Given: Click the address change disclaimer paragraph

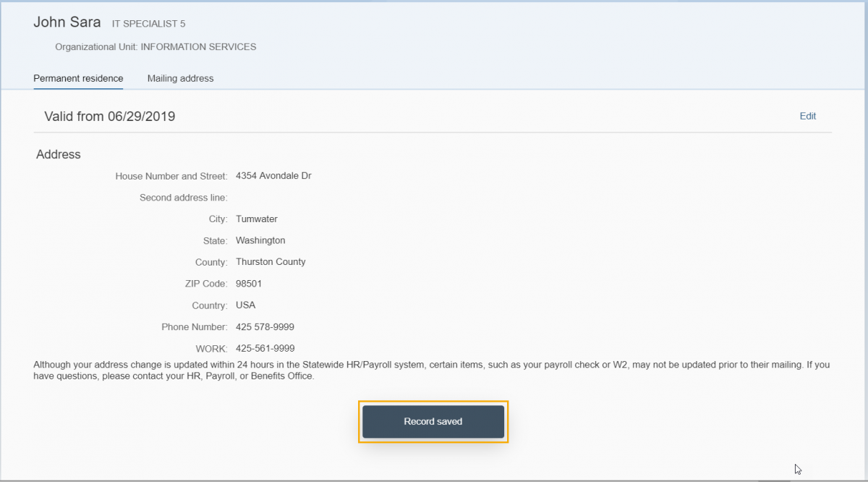Looking at the screenshot, I should click(431, 371).
